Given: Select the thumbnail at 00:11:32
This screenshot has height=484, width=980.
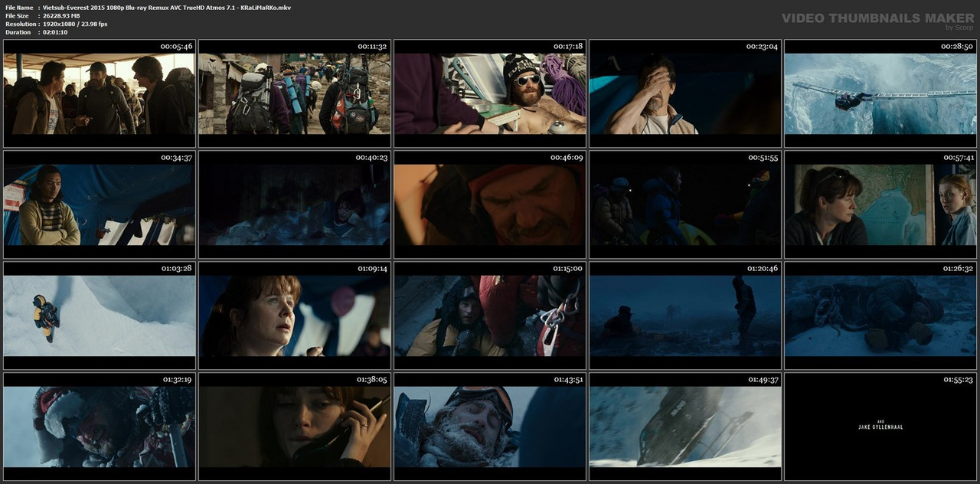Looking at the screenshot, I should point(295,93).
